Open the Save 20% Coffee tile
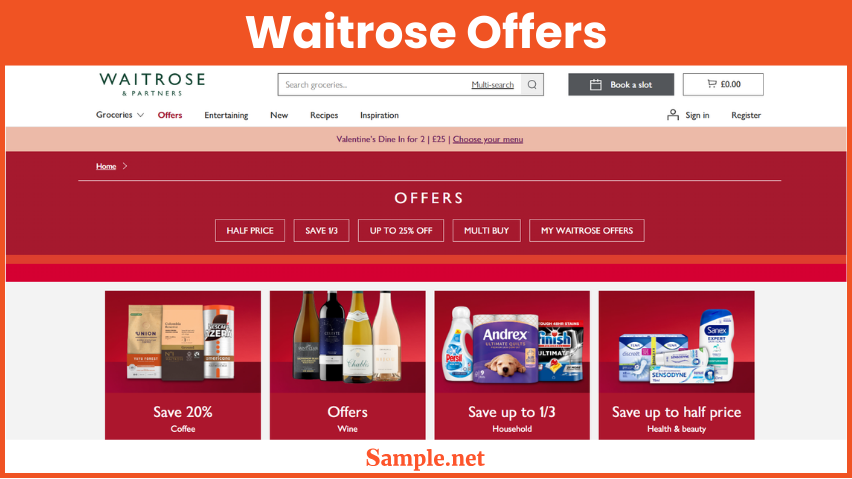This screenshot has height=479, width=852. [x=183, y=365]
